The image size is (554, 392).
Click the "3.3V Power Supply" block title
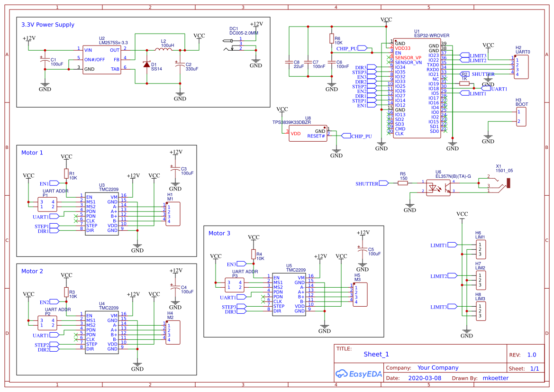(x=48, y=25)
